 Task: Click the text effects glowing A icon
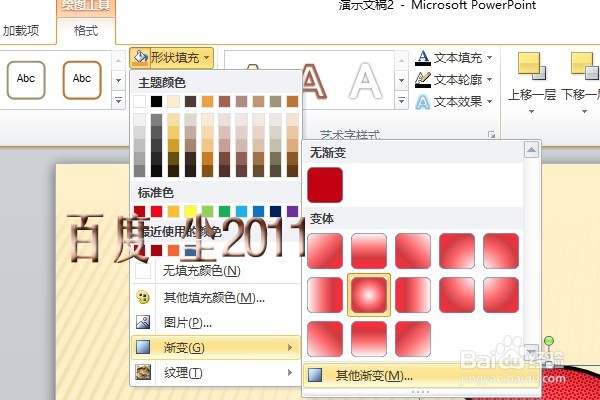point(423,102)
